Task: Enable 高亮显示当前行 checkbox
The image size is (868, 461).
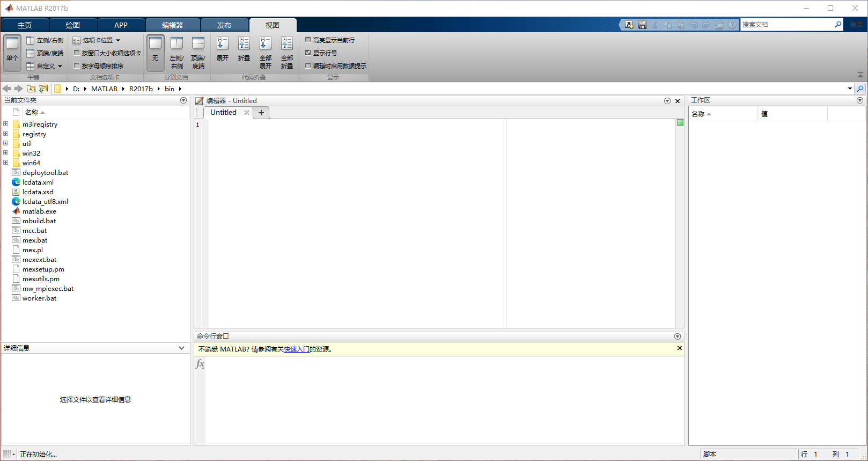Action: tap(308, 40)
